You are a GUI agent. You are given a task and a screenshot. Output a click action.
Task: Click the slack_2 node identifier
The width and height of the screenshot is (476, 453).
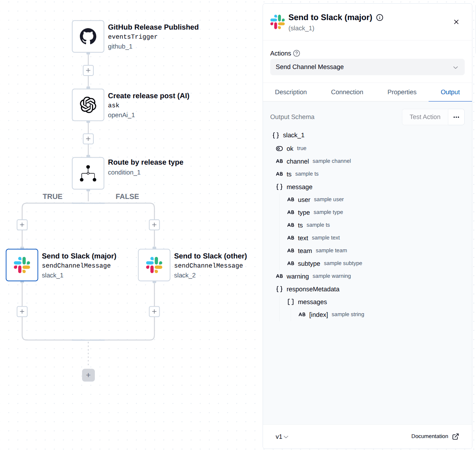(185, 276)
